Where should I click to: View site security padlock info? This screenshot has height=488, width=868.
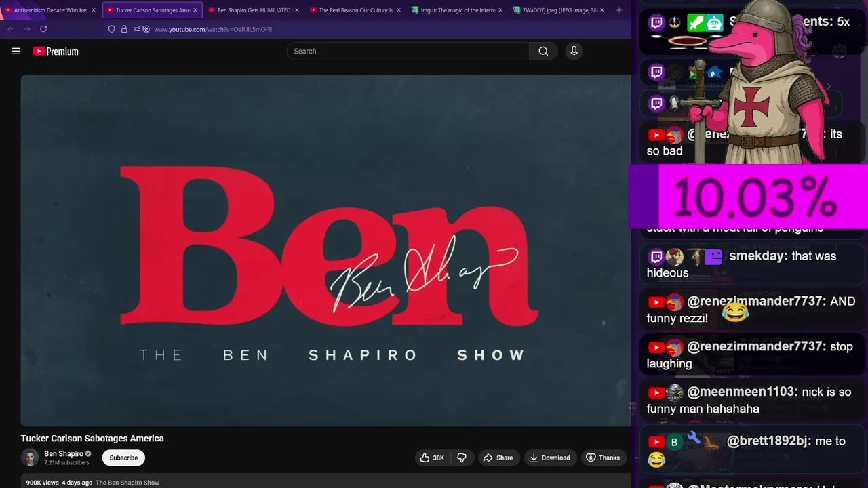coord(124,29)
